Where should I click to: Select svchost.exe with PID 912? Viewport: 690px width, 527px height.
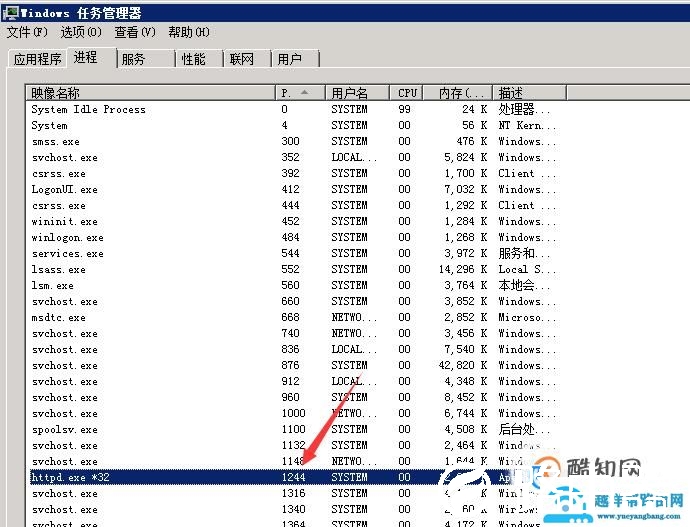[295, 381]
